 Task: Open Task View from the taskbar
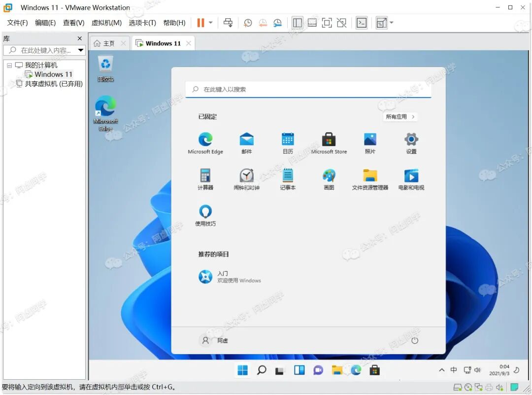click(280, 370)
